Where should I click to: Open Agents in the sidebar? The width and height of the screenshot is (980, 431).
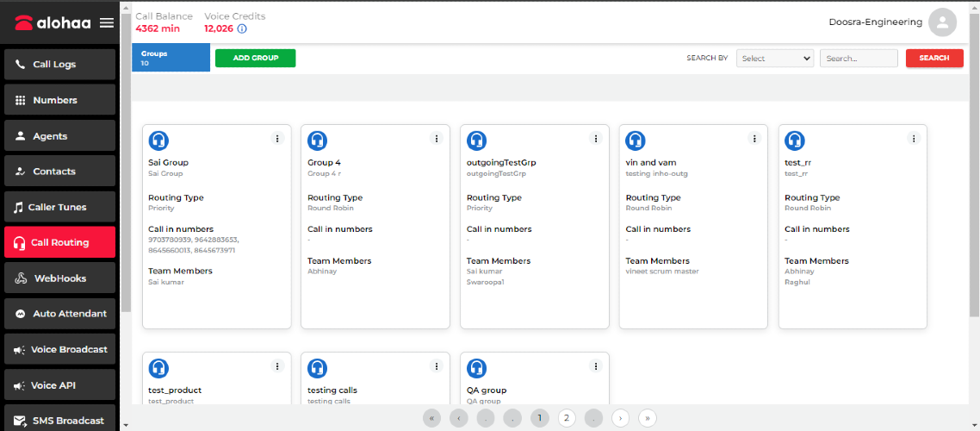[x=60, y=135]
